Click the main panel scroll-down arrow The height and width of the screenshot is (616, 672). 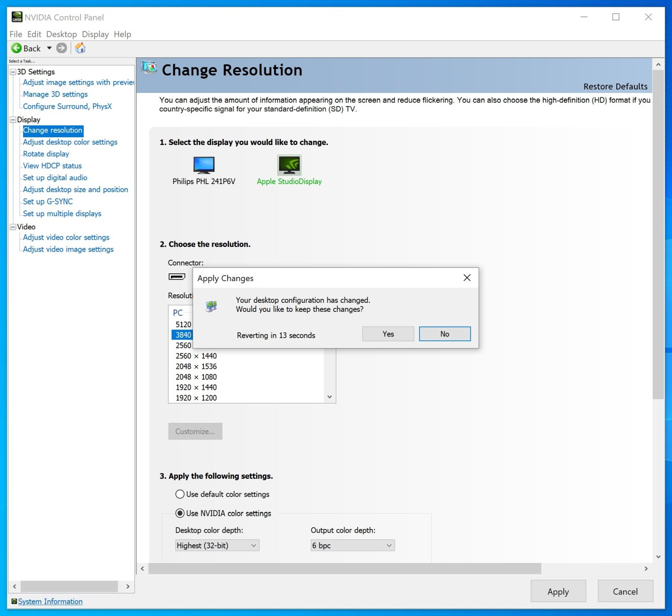click(x=658, y=557)
